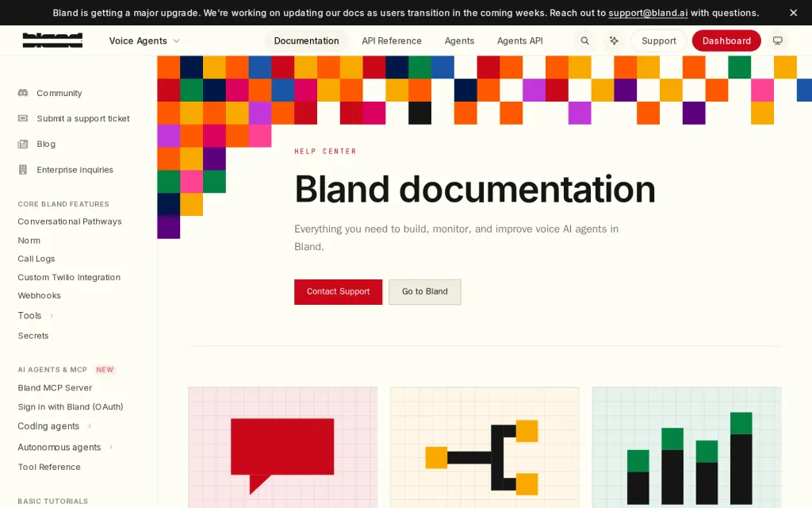
Task: Click the Bland logo in the header
Action: click(x=52, y=40)
